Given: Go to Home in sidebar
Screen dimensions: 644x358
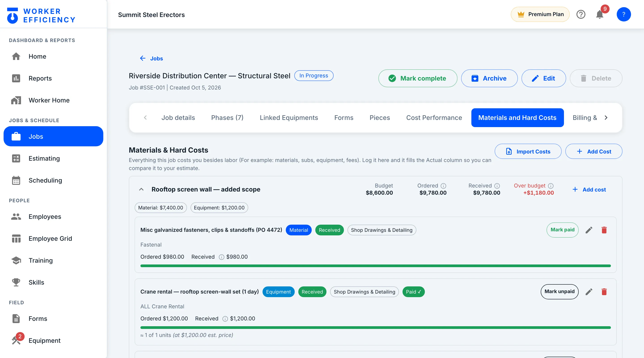Looking at the screenshot, I should point(53,56).
